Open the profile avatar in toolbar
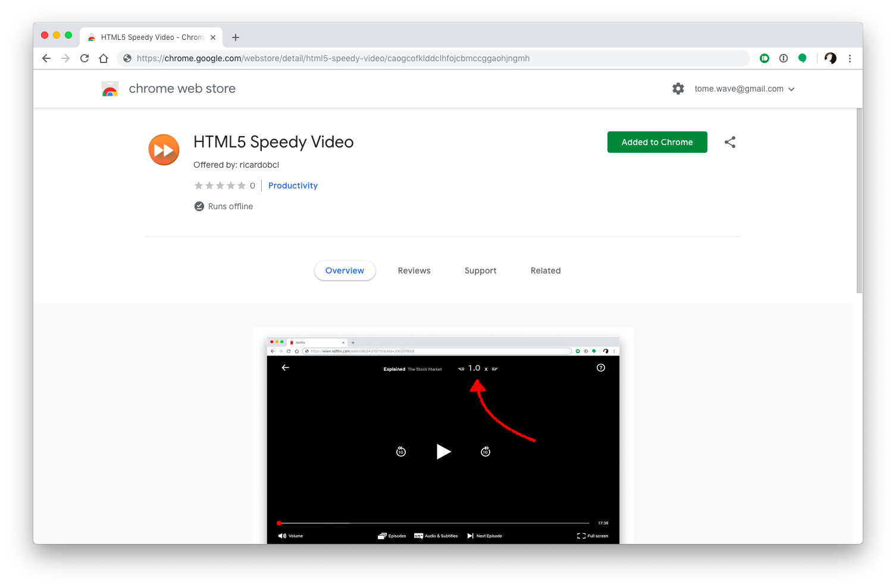The width and height of the screenshot is (896, 588). click(831, 58)
